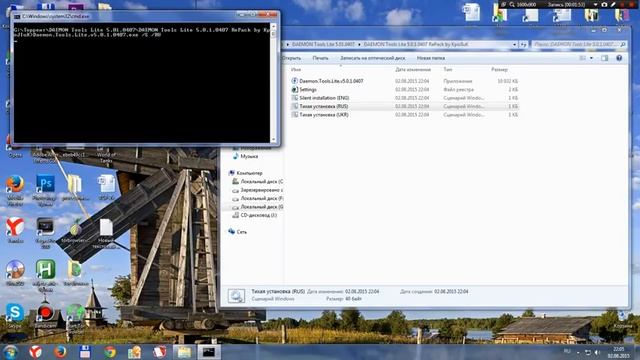640x360 pixels.
Task: Open the recorder bar dropdown arrow
Action: (x=595, y=4)
